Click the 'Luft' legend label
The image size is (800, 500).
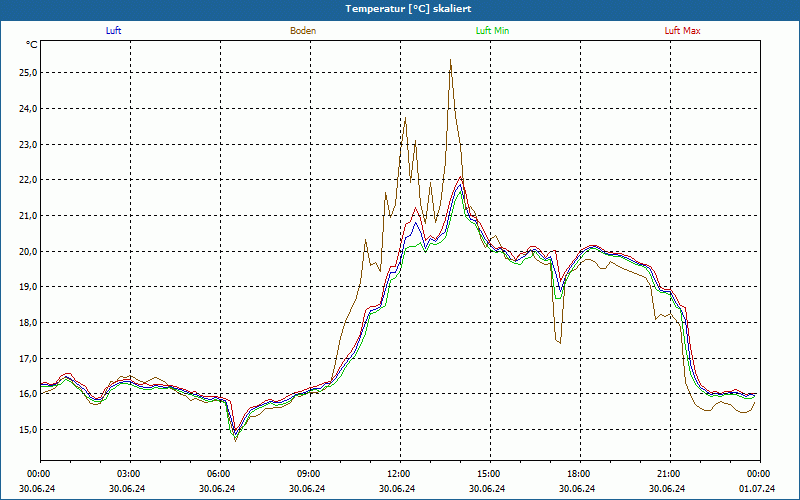[x=113, y=31]
